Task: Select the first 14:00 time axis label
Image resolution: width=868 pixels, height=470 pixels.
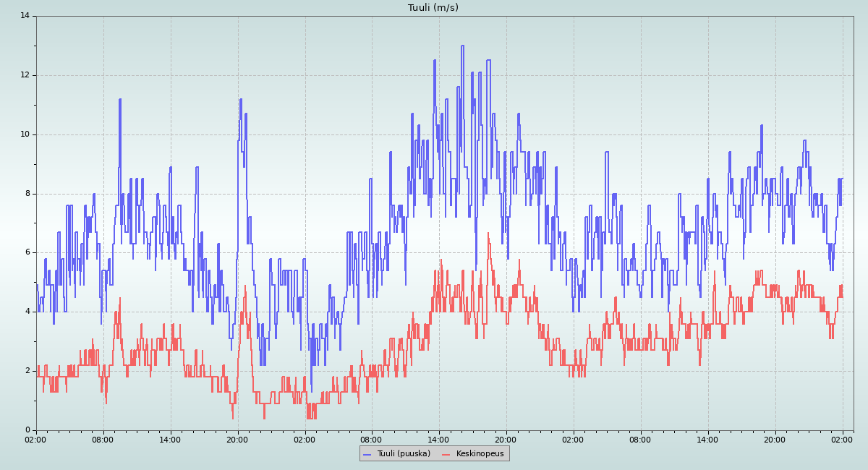Action: pos(170,439)
